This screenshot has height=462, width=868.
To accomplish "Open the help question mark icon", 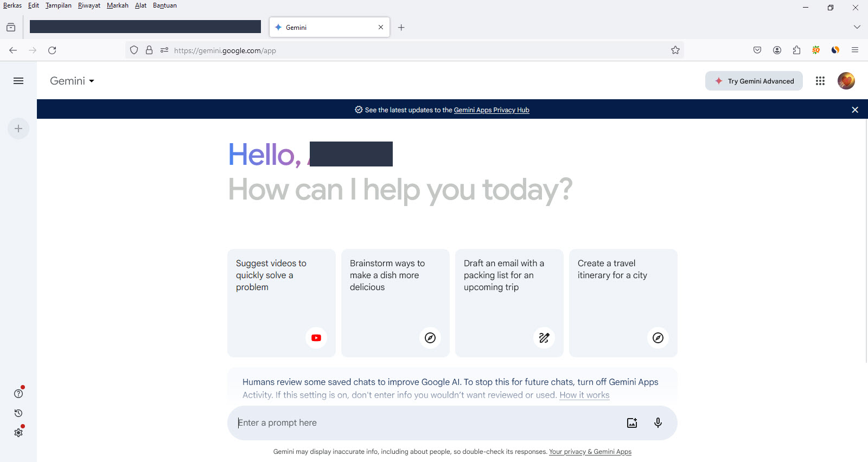I will tap(18, 394).
